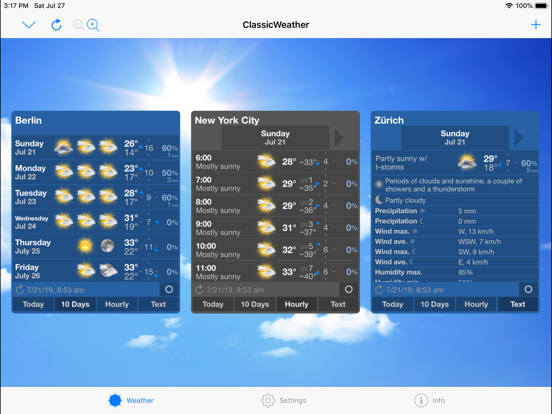This screenshot has height=414, width=552.
Task: Select Text in the Berlin widget
Action: pyautogui.click(x=158, y=304)
